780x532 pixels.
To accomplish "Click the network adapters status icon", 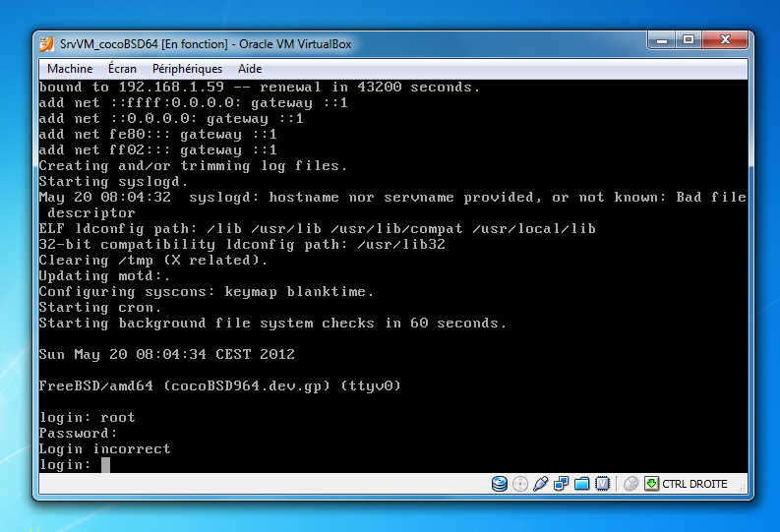I will [x=561, y=484].
